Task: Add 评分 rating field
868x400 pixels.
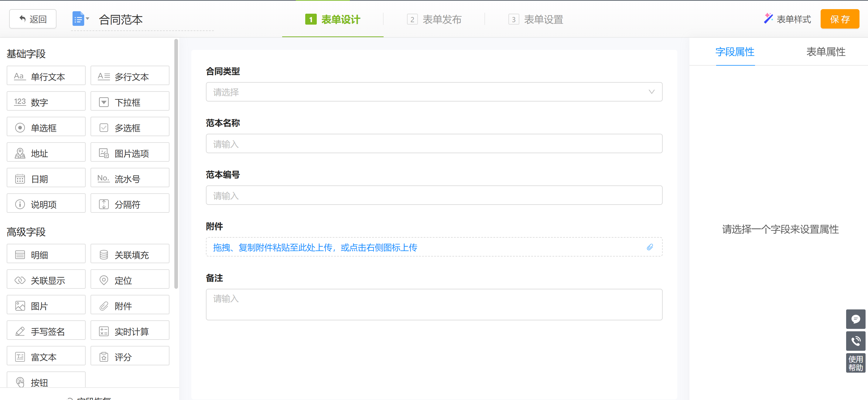Action: (x=130, y=357)
